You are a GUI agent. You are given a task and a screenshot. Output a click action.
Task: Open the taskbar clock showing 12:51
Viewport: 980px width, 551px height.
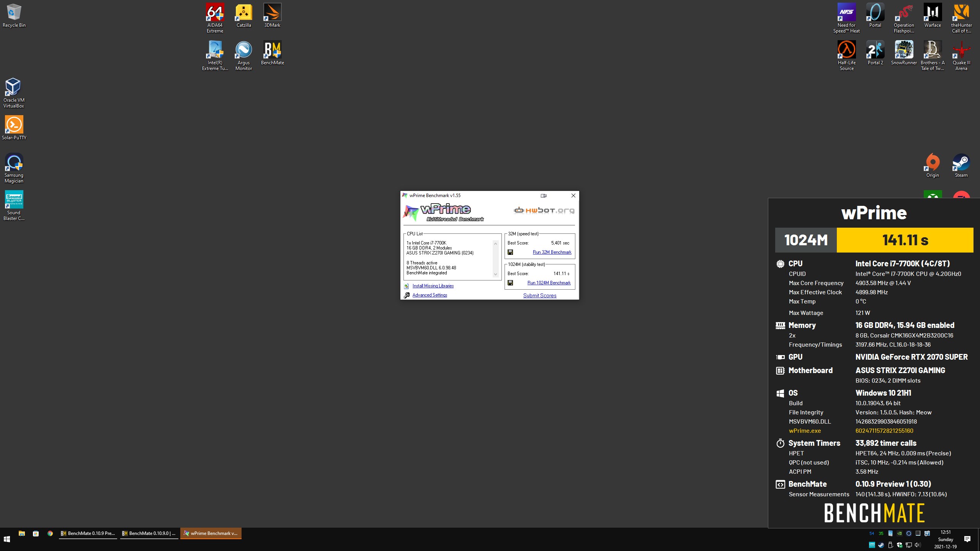pyautogui.click(x=946, y=540)
